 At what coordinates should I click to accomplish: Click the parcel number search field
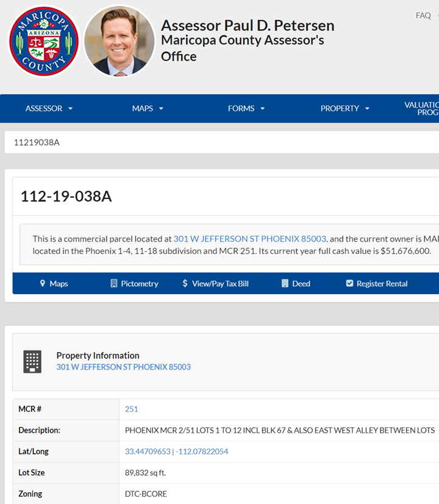[220, 142]
